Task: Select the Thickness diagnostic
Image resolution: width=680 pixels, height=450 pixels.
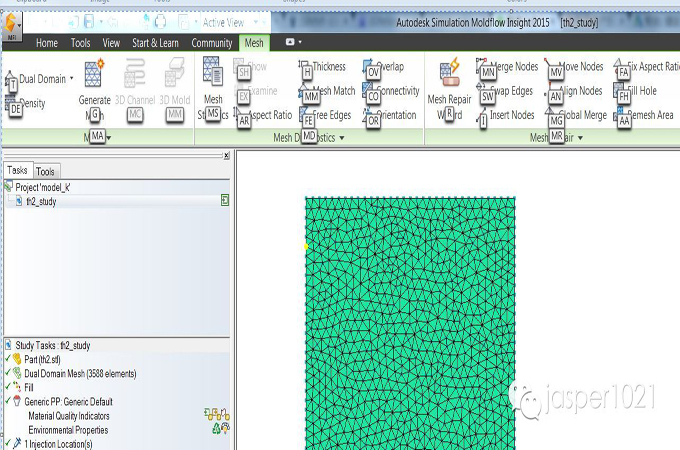Action: pyautogui.click(x=322, y=67)
